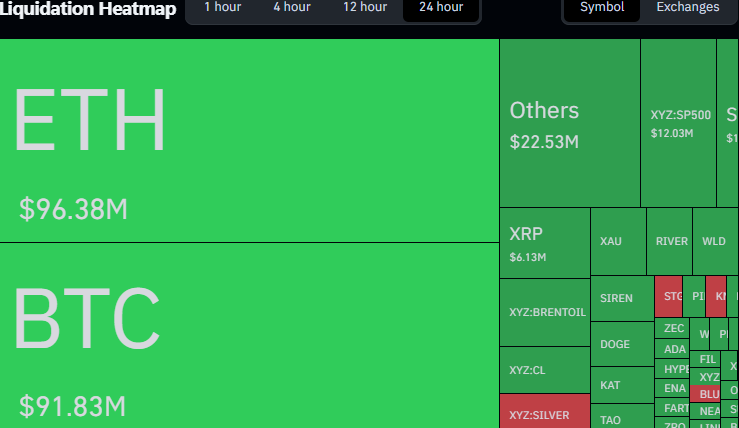The image size is (739, 428).
Task: Select the XYZ:BRENTOIL tile
Action: click(x=544, y=312)
